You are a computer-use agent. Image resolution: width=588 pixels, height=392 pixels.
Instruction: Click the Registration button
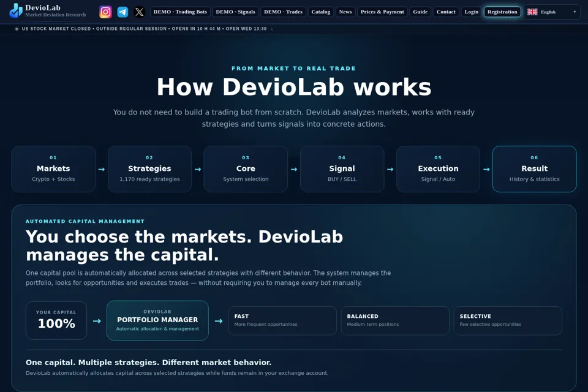pos(502,12)
